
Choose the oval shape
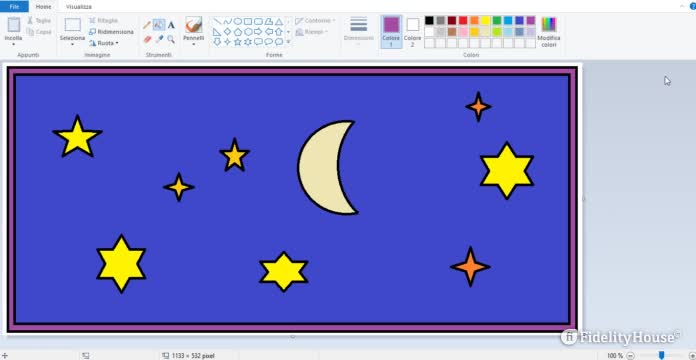tap(237, 21)
